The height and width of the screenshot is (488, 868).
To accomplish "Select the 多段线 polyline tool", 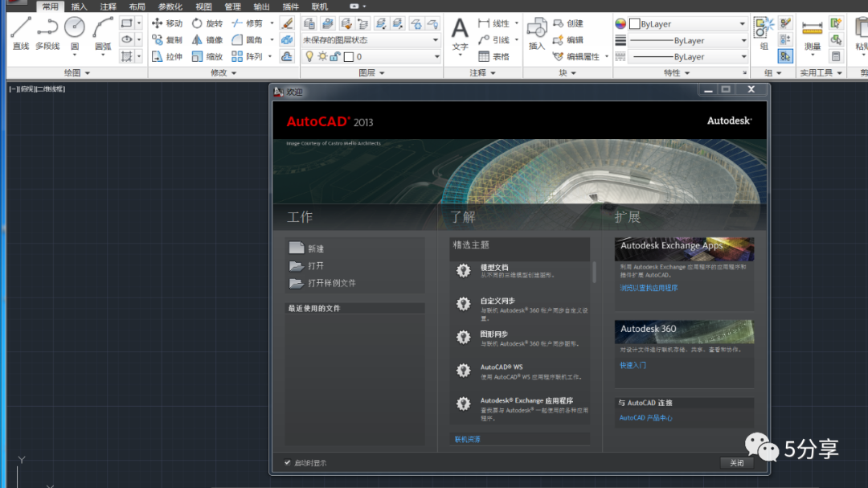I will tap(47, 33).
